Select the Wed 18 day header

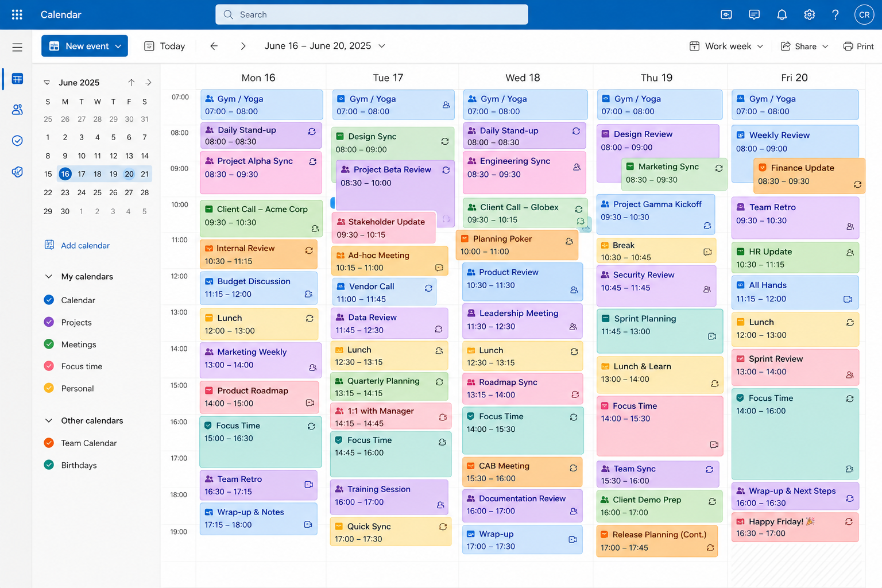coord(523,78)
